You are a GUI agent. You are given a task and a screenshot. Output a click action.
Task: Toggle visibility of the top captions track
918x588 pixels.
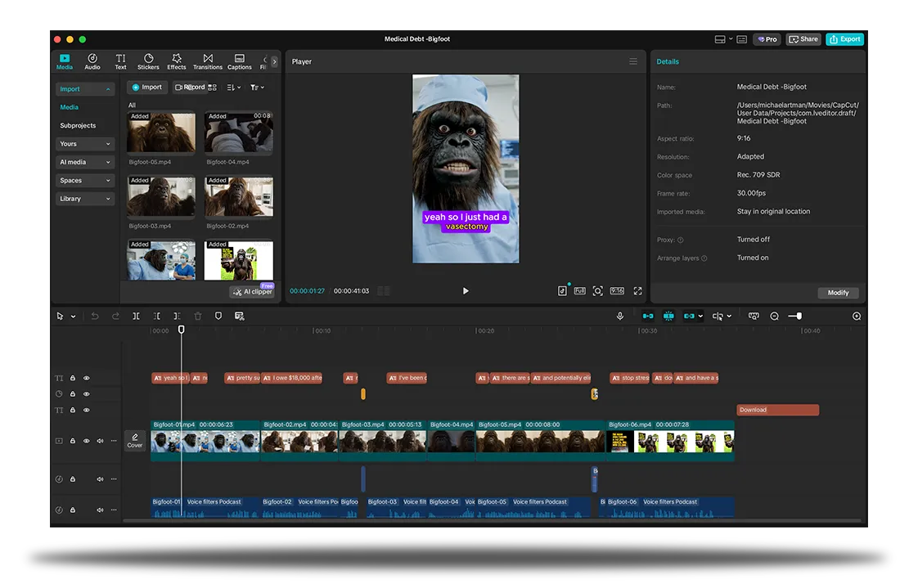point(86,378)
